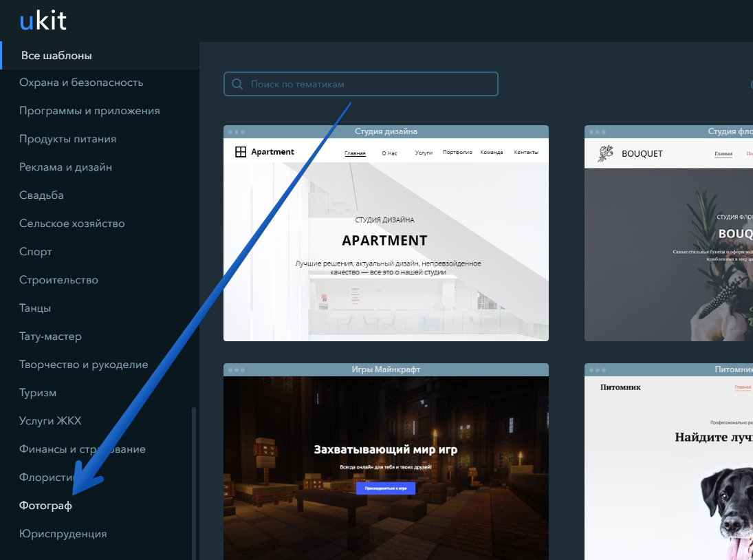The width and height of the screenshot is (753, 560).
Task: Open the Тату-мастер category
Action: 50,336
